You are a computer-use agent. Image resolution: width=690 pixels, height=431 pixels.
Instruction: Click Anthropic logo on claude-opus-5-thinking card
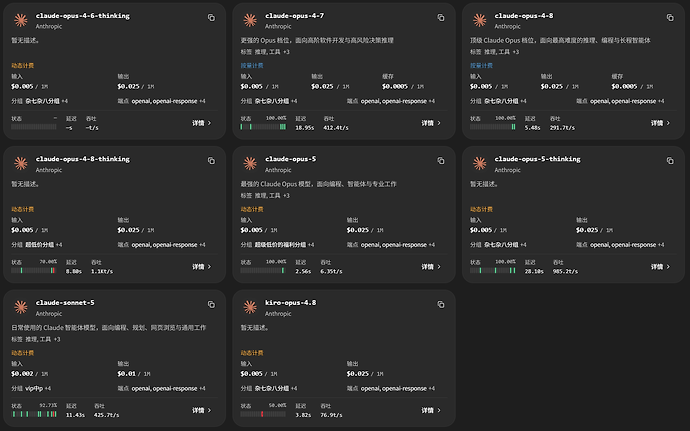479,164
